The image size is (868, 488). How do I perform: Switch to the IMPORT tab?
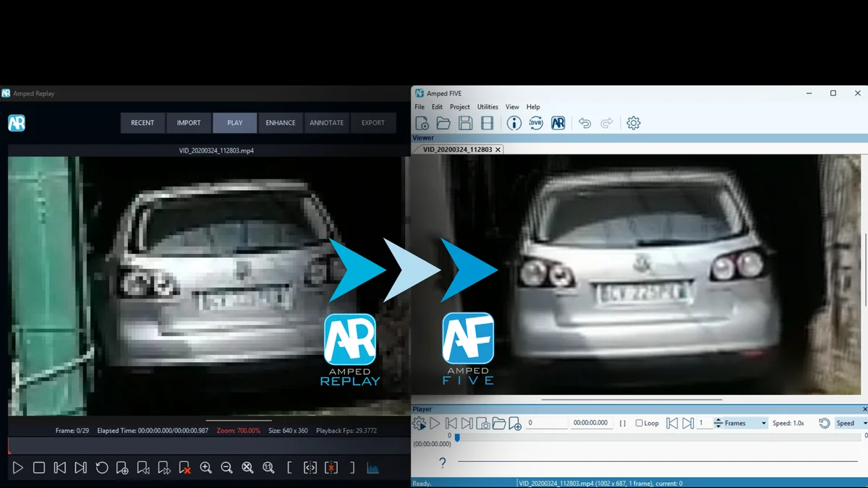pos(189,123)
